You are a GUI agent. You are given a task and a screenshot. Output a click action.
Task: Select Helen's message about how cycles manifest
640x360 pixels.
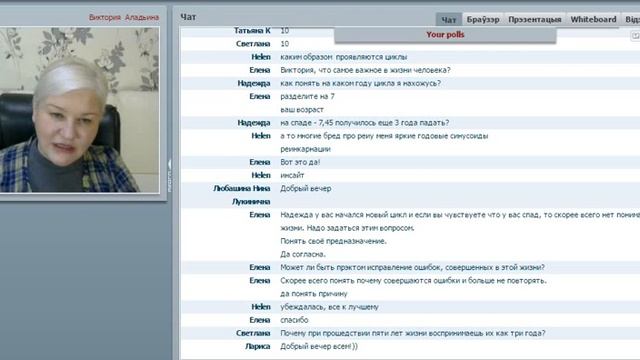click(343, 57)
